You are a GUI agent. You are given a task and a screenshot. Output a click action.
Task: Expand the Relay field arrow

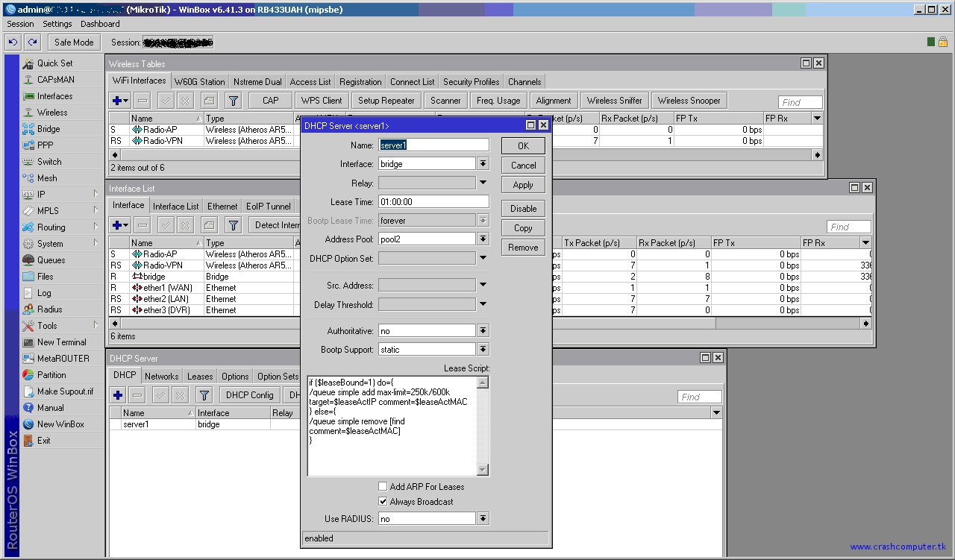tap(483, 183)
